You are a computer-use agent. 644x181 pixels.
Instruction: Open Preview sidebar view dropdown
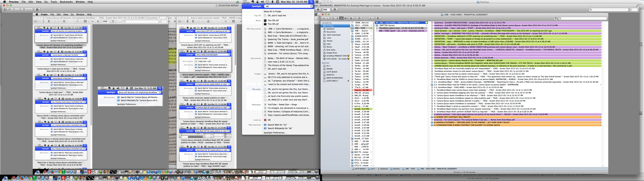6,10
